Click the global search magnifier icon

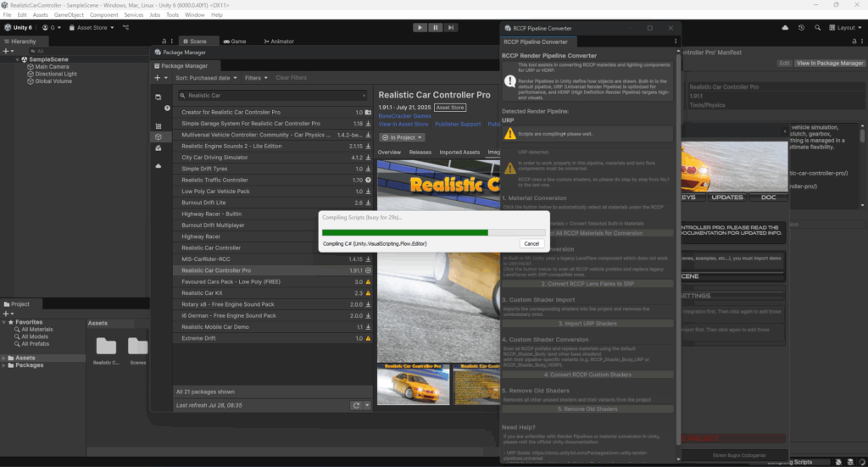[x=819, y=28]
